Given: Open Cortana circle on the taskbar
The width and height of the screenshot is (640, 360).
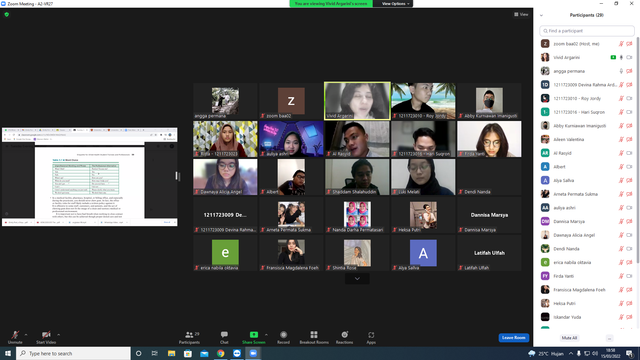Looking at the screenshot, I should [138, 353].
